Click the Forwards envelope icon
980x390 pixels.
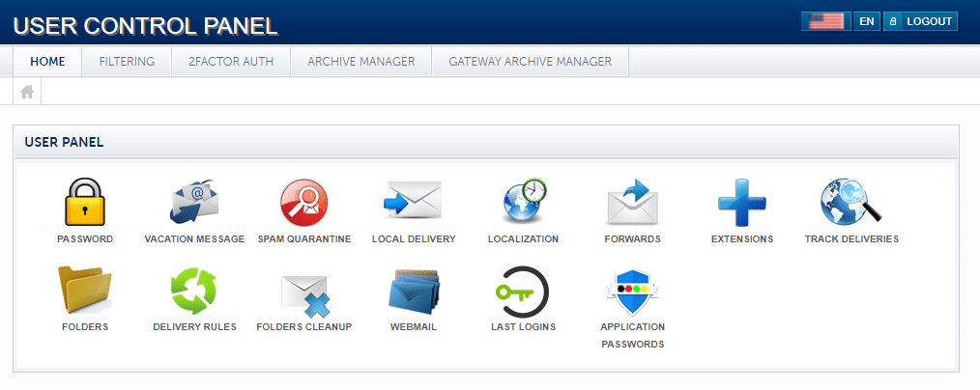tap(632, 203)
